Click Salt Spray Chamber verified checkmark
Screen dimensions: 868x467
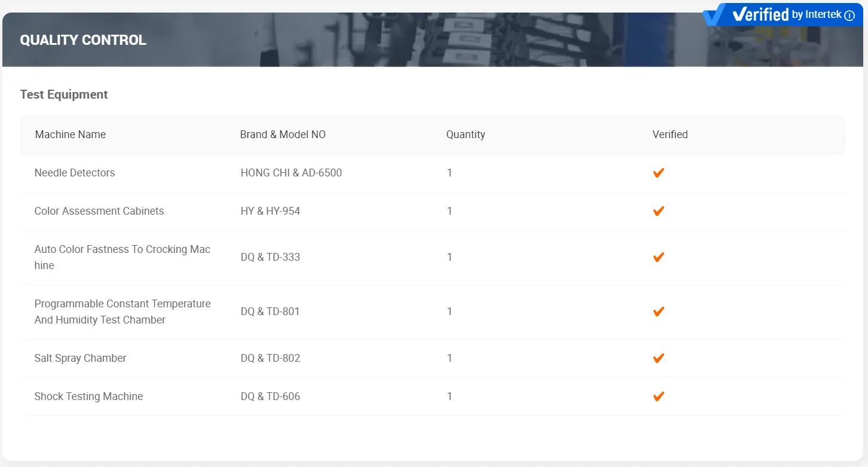tap(659, 358)
